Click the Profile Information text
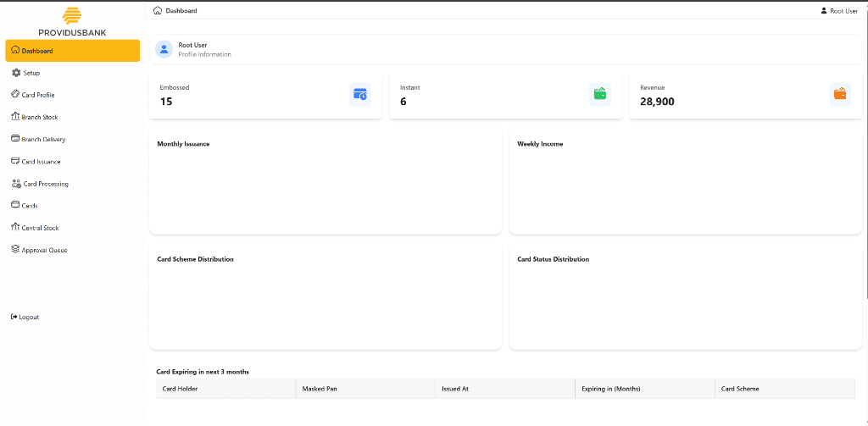 coord(205,54)
